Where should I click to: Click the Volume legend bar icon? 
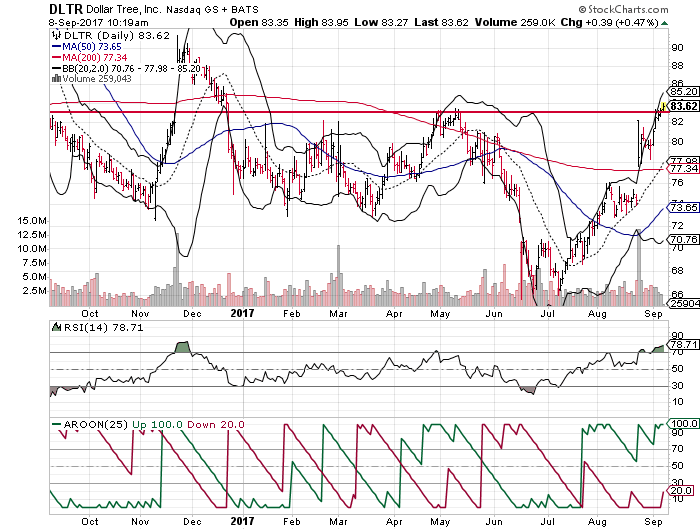pyautogui.click(x=57, y=79)
